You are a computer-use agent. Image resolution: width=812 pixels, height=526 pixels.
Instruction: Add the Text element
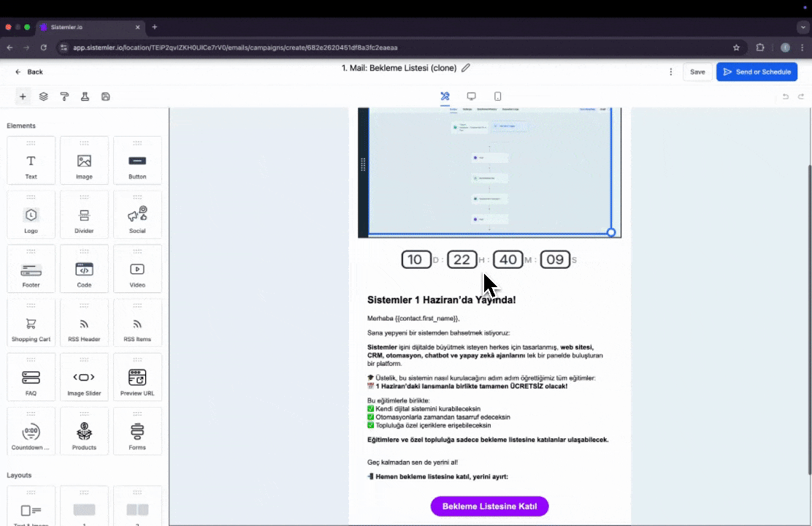pos(31,161)
